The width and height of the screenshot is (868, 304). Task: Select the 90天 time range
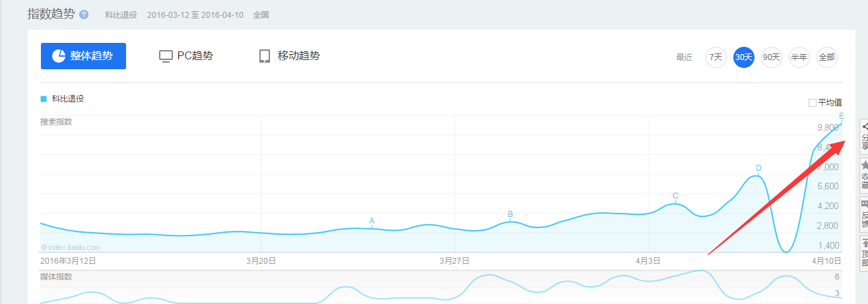click(771, 57)
